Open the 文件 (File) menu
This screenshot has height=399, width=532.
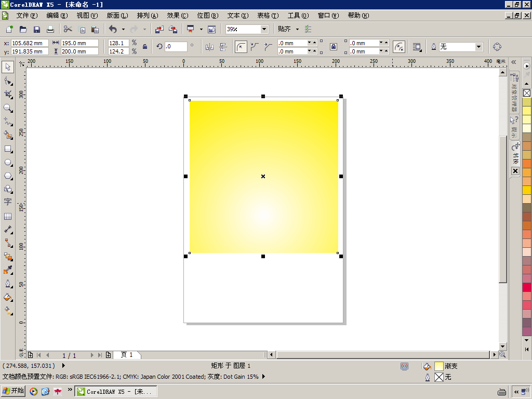coord(27,16)
